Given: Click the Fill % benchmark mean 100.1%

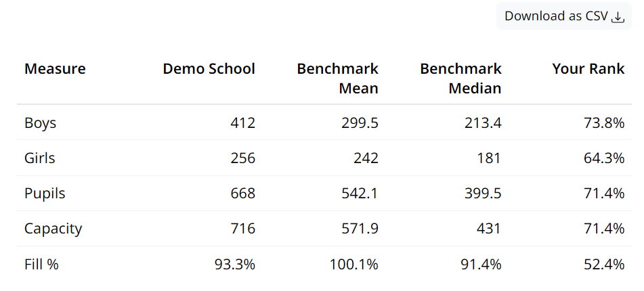Looking at the screenshot, I should (353, 264).
